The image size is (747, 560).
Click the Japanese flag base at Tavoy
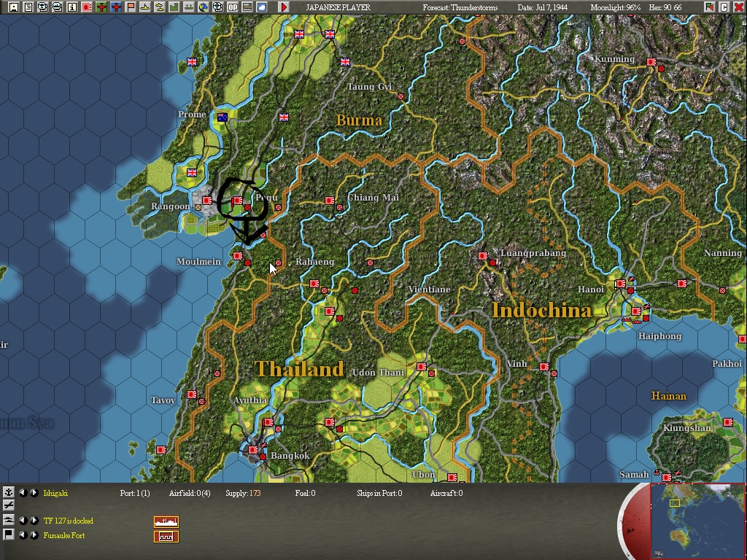click(192, 394)
